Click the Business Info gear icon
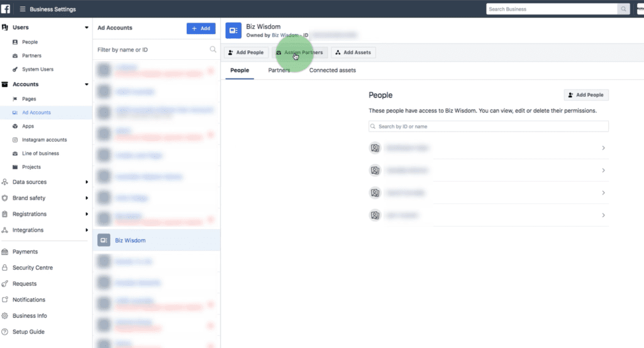 tap(5, 316)
